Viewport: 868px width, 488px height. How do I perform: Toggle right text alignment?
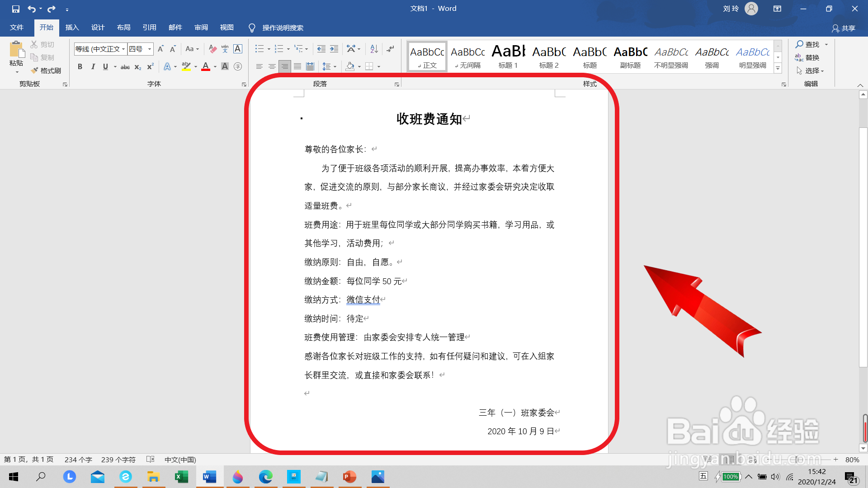coord(284,67)
